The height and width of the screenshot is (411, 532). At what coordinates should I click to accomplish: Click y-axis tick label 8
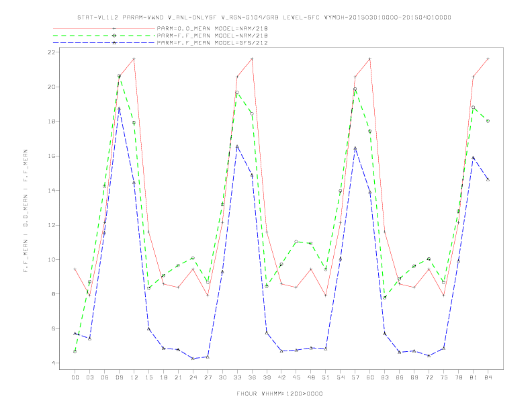[x=54, y=294]
